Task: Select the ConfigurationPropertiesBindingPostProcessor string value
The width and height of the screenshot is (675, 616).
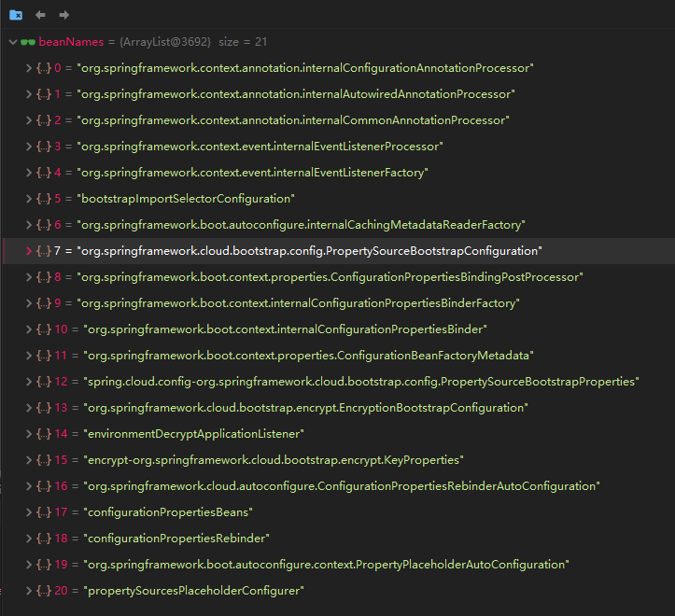Action: [330, 277]
